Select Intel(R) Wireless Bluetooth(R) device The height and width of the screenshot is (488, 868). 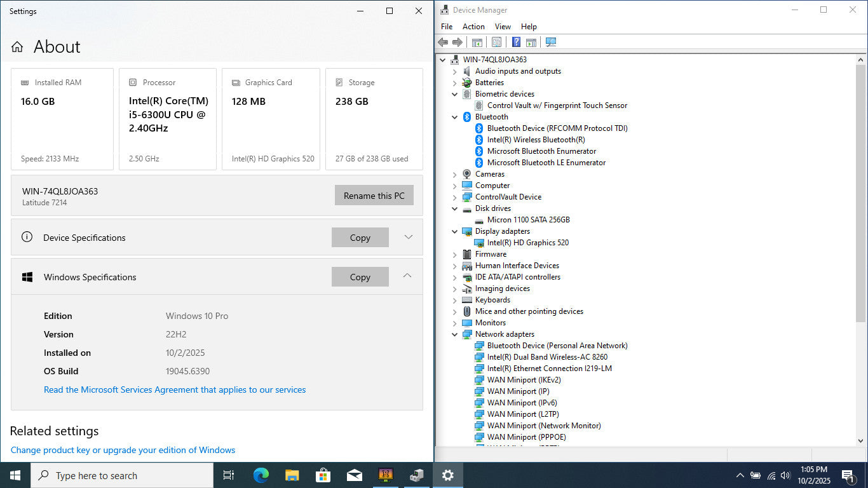[536, 140]
